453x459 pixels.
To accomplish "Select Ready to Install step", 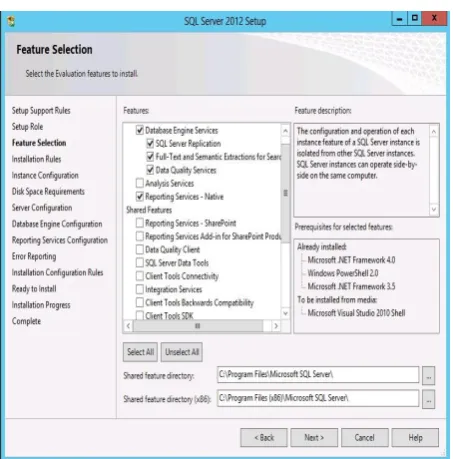I will (x=34, y=289).
